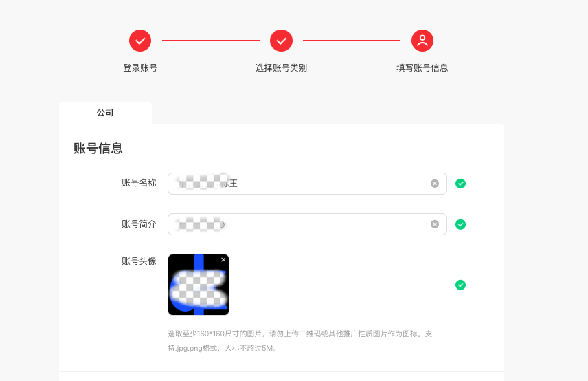The height and width of the screenshot is (381, 588).
Task: Select the 填写账号信息 person step icon
Action: point(422,41)
